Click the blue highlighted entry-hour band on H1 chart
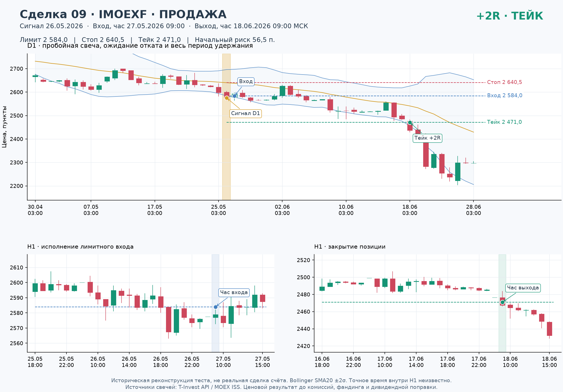This screenshot has width=563, height=392. click(215, 303)
